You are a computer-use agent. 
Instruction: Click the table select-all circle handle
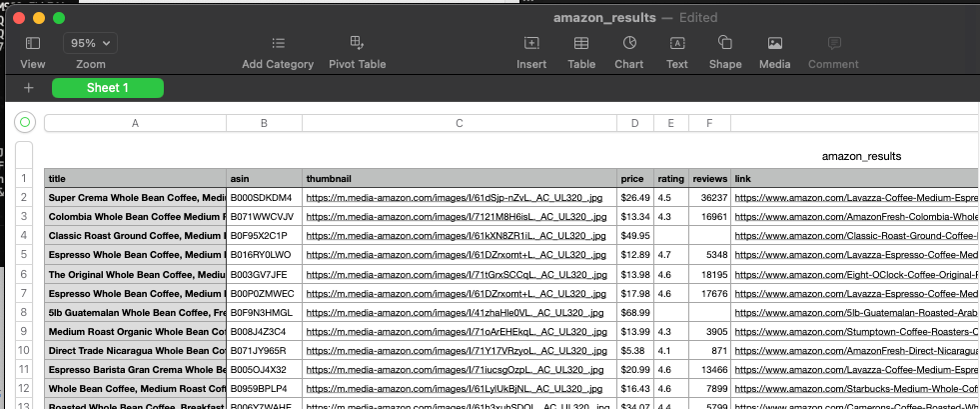click(x=25, y=123)
